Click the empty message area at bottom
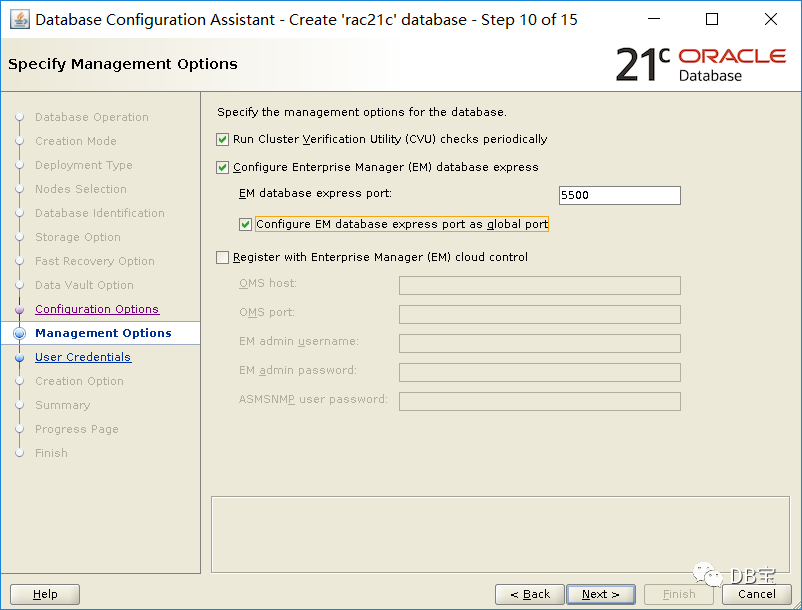This screenshot has width=802, height=610. 500,534
